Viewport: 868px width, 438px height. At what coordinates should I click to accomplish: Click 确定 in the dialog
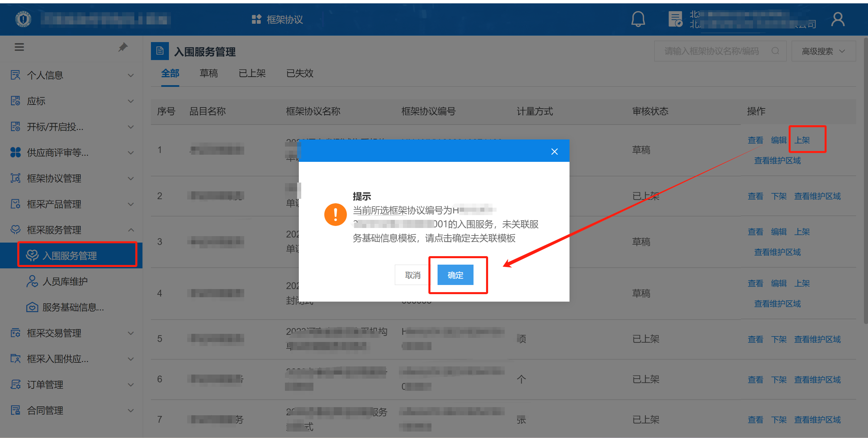coord(455,275)
